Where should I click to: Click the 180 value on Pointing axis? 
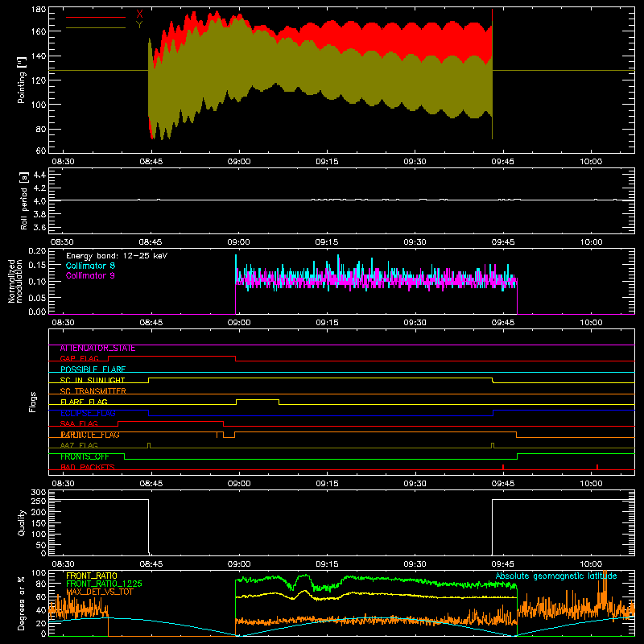pos(39,9)
